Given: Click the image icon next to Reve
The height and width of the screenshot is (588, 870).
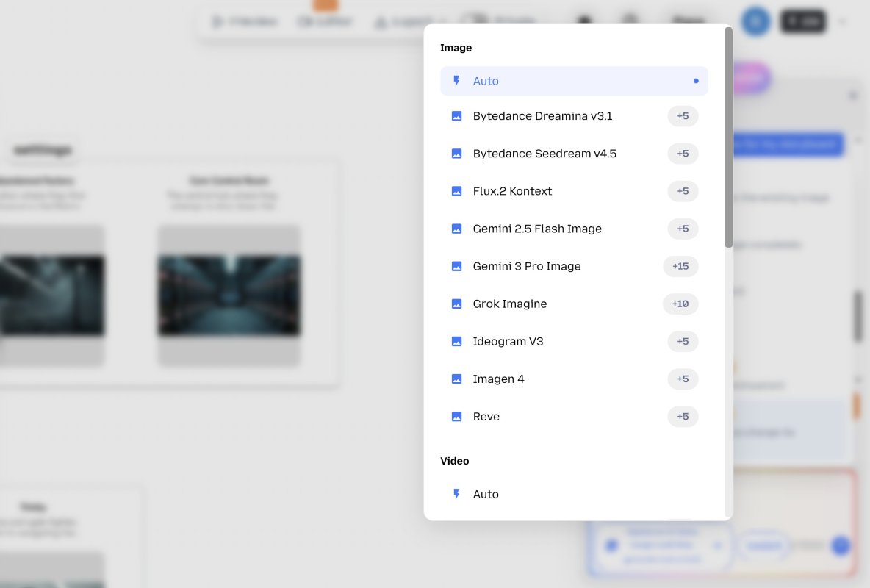Looking at the screenshot, I should [456, 416].
